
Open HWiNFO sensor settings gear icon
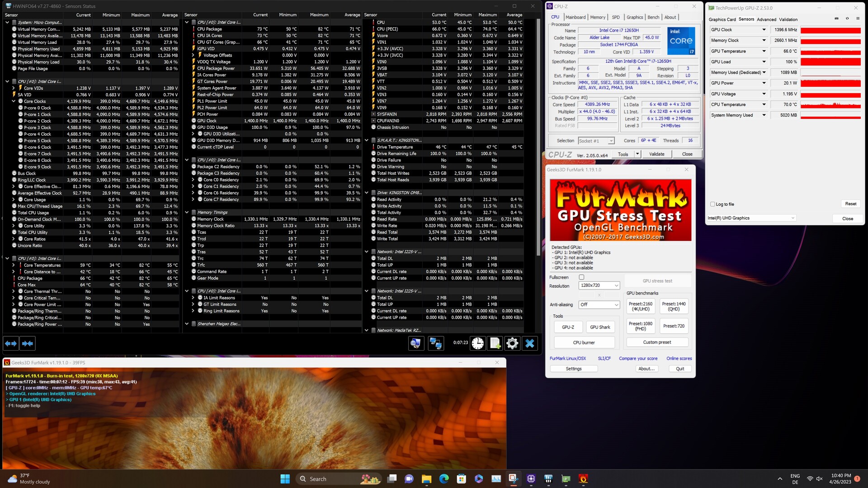pos(512,344)
